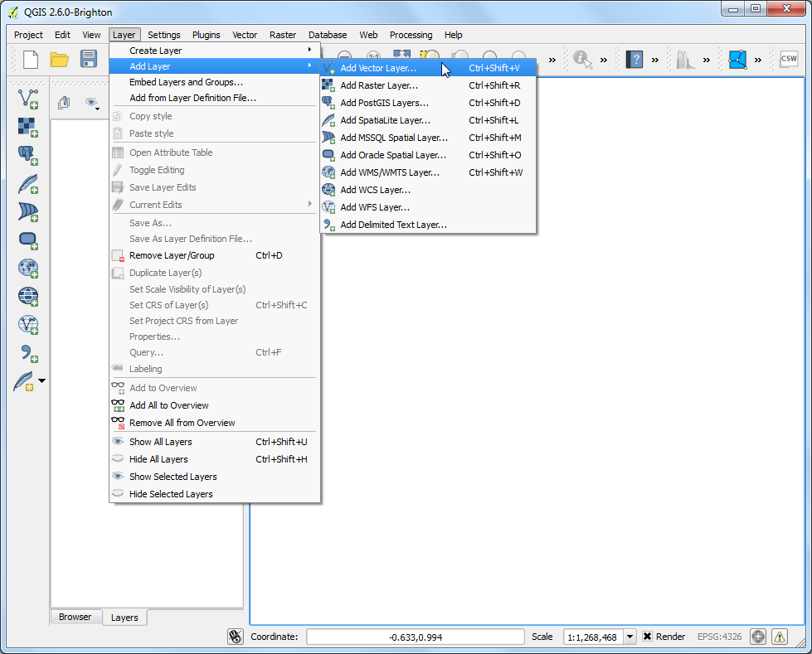Expand overflow chevron after Identify tool
812x654 pixels.
pos(603,60)
